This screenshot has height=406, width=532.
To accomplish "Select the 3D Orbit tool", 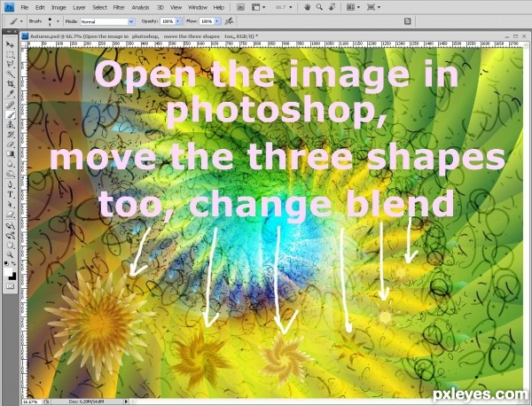I will [10, 236].
